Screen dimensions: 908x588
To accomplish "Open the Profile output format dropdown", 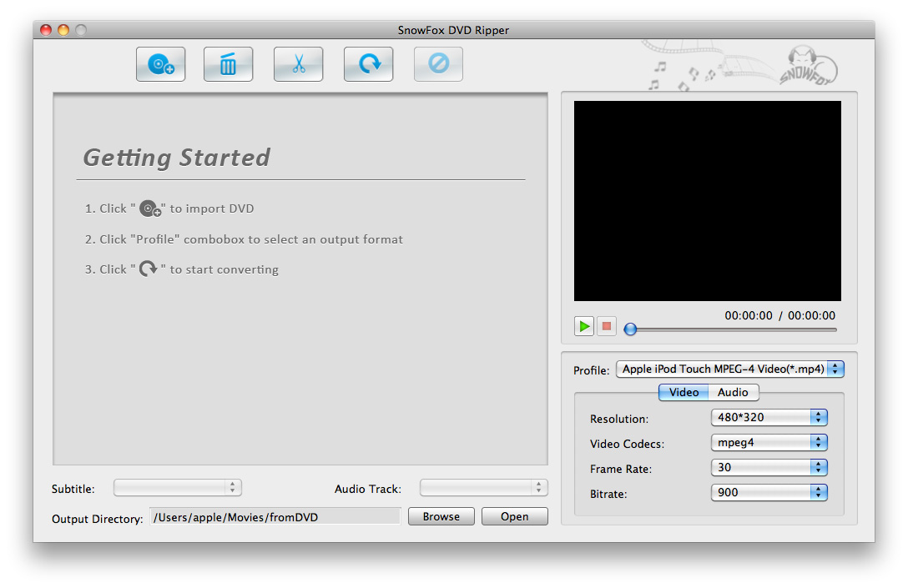I will [x=729, y=369].
